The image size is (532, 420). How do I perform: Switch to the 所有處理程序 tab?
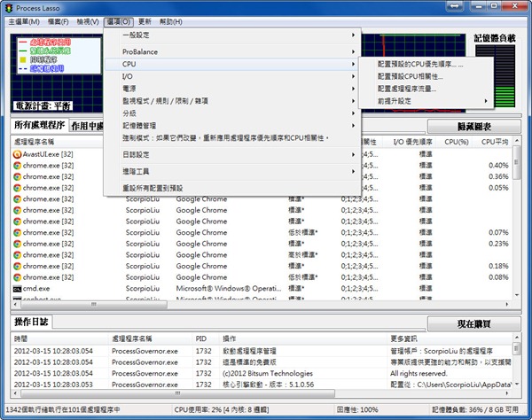point(39,126)
